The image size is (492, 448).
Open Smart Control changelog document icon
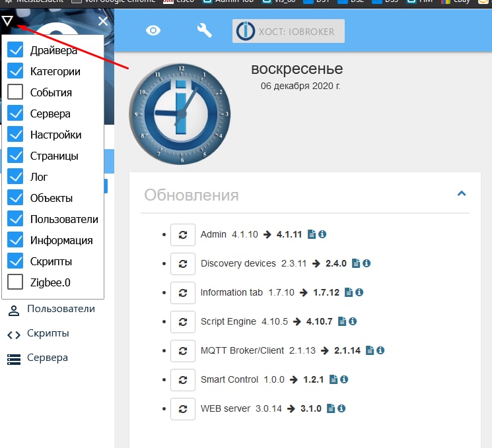pos(334,379)
